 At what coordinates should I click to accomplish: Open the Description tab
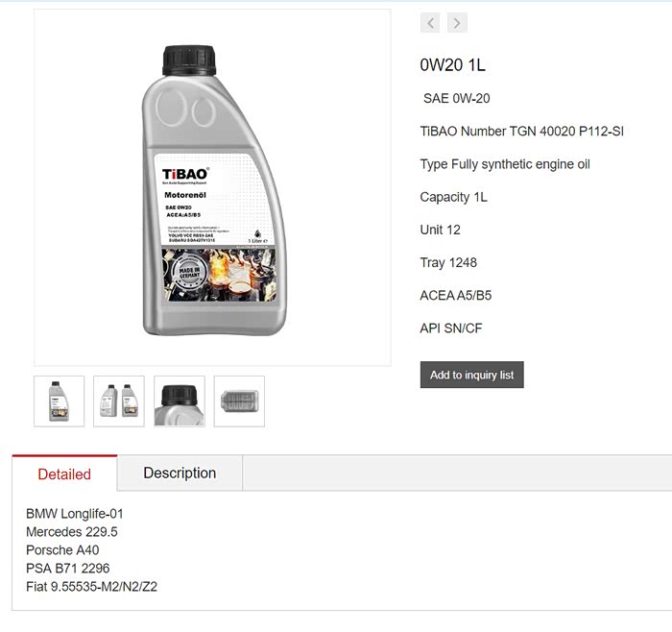tap(180, 473)
